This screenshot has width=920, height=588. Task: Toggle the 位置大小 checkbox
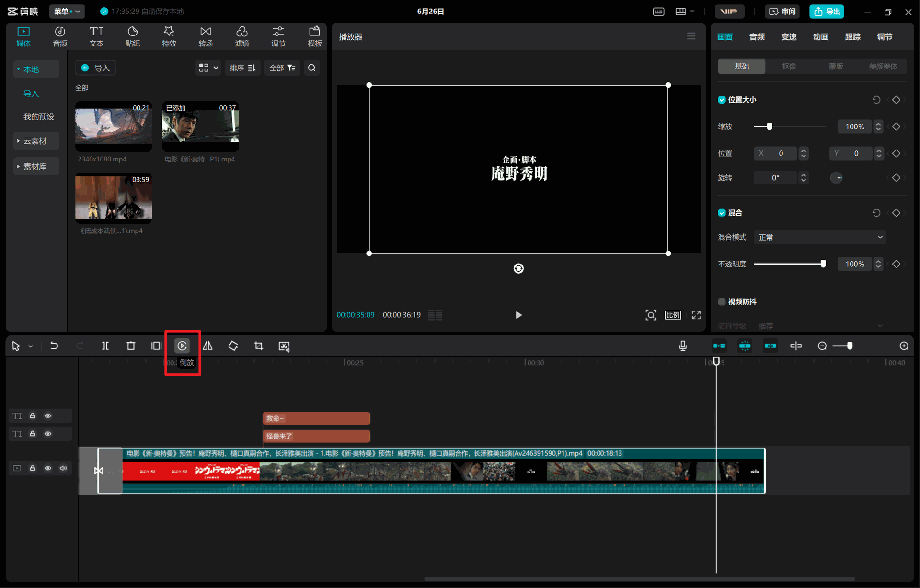(x=722, y=100)
